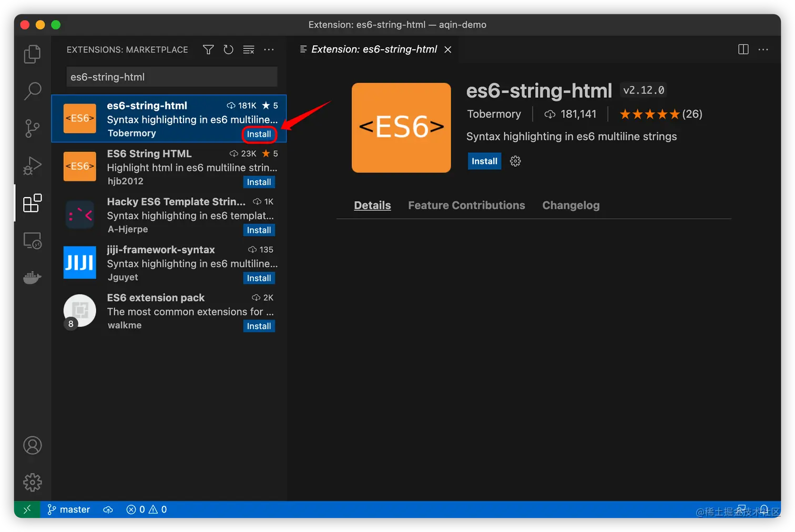795x532 pixels.
Task: Switch branch via master in status bar
Action: (x=68, y=509)
